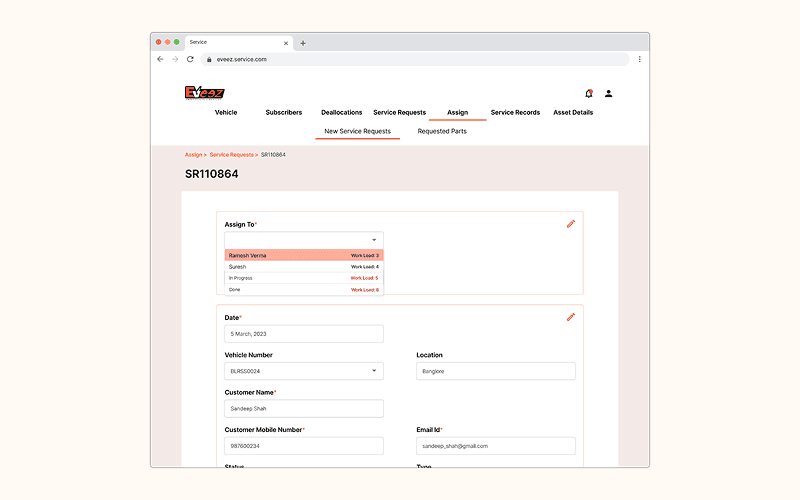Click the Date input field

click(x=304, y=334)
